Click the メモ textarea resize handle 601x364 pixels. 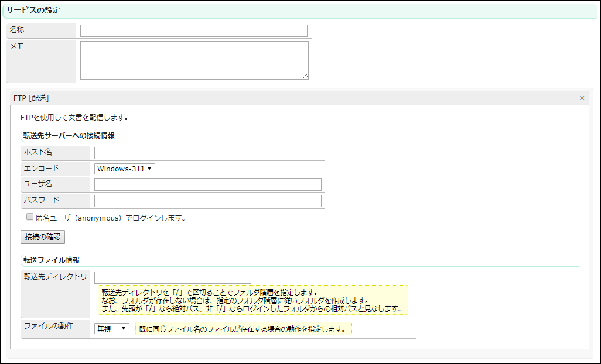pyautogui.click(x=305, y=76)
